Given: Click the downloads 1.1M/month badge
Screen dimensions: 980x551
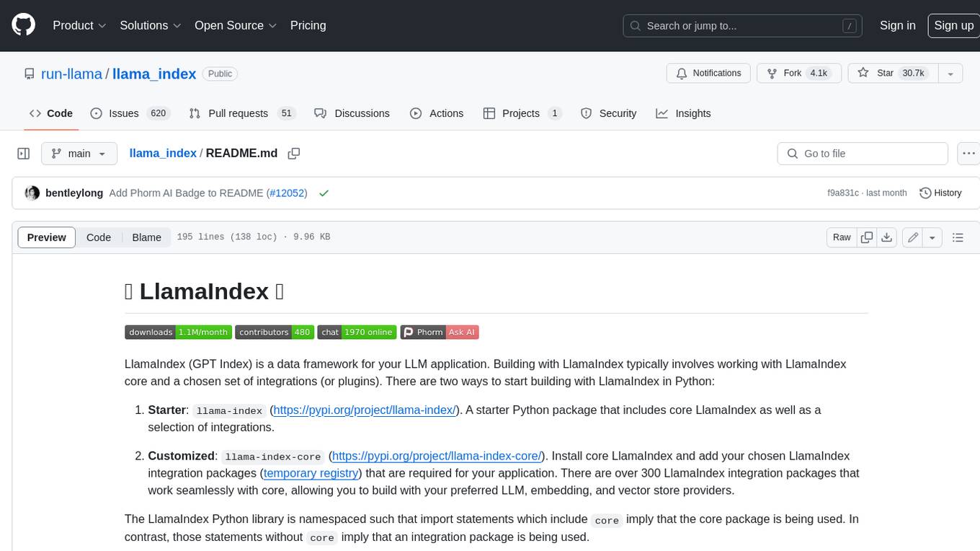Looking at the screenshot, I should 178,332.
